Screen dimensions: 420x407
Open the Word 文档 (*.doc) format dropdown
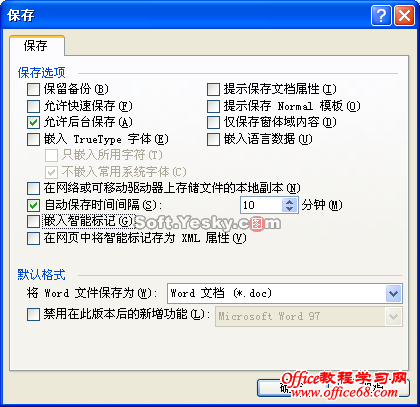tap(394, 293)
